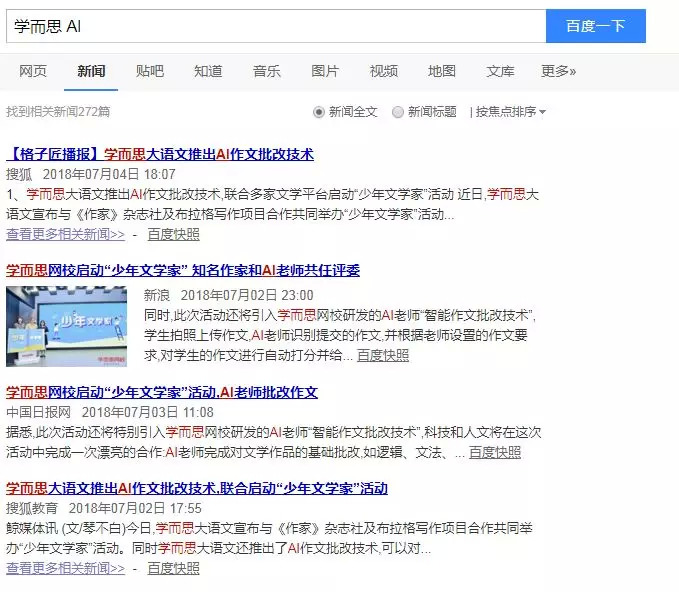679x592 pixels.
Task: Click the source line 新浪 2018年07月02日 23:00
Action: 229,295
